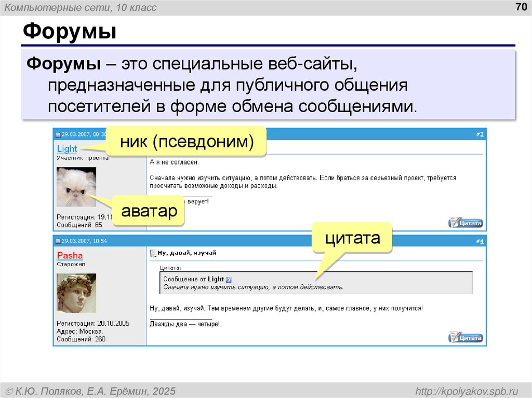Click the #4 post anchor
Screen dimensions: 532x398
pos(480,241)
